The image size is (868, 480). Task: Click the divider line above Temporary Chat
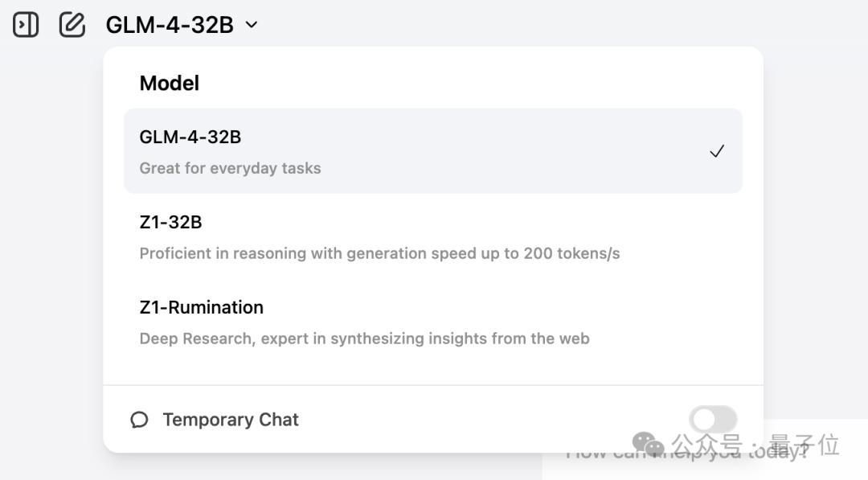click(x=433, y=385)
